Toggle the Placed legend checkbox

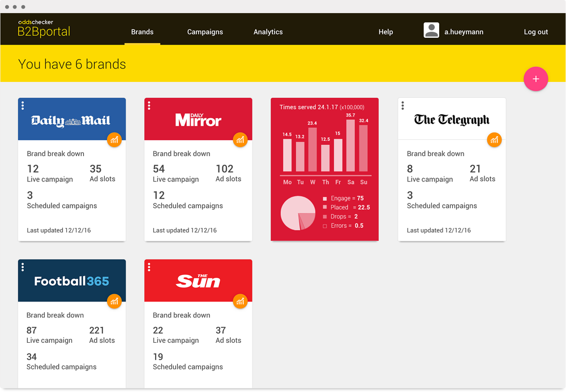click(325, 207)
